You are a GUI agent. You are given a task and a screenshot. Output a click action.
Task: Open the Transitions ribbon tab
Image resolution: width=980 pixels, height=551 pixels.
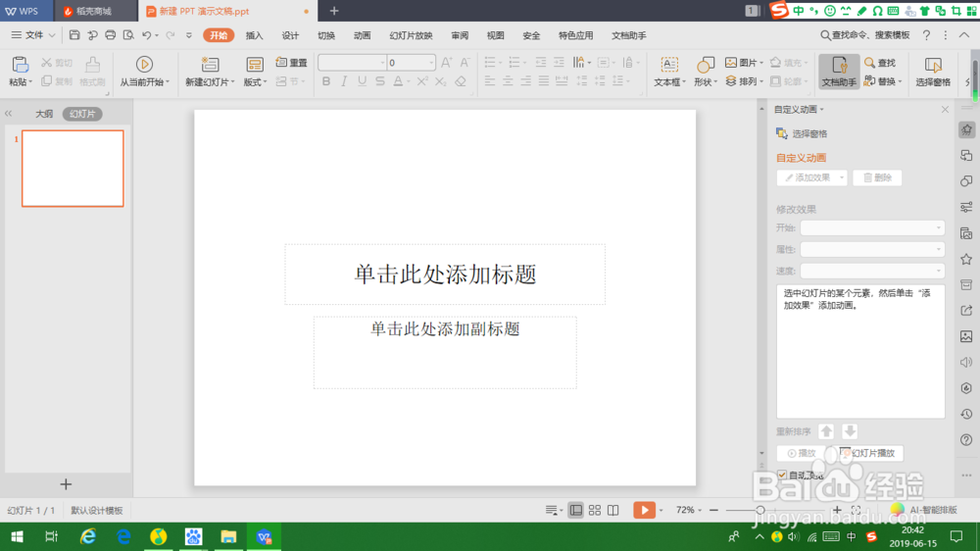326,35
